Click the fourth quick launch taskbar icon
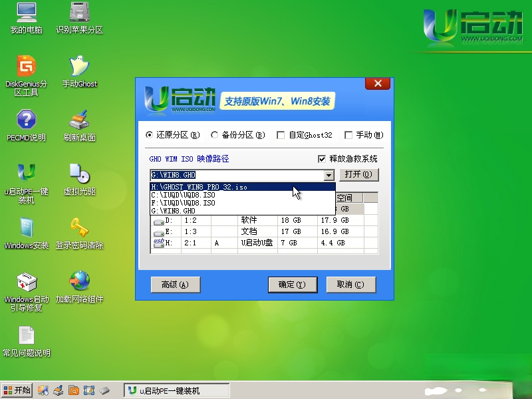This screenshot has height=399, width=532. pyautogui.click(x=89, y=390)
